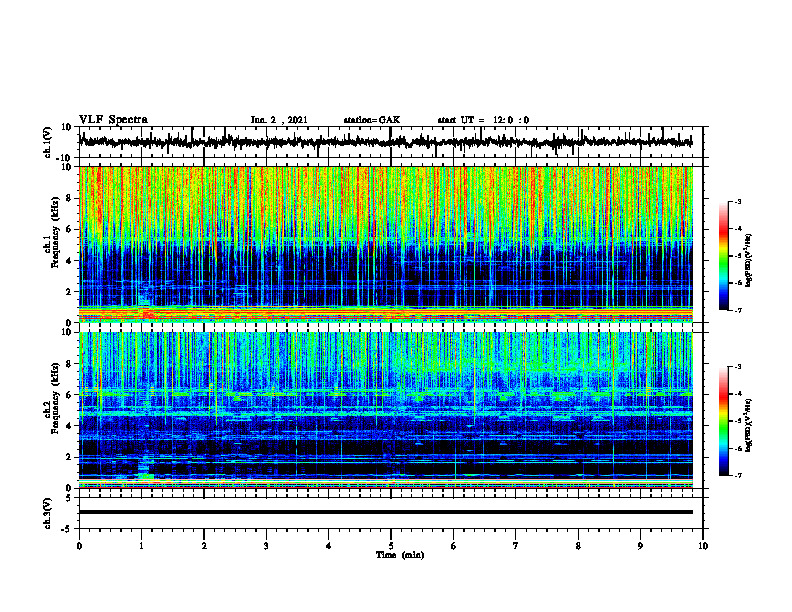792x612 pixels.
Task: Click time axis tick label "3"
Action: [x=266, y=546]
